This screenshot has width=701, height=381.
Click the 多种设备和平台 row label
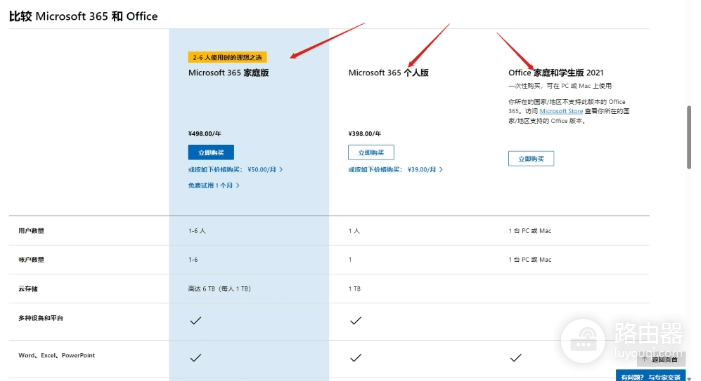[41, 318]
